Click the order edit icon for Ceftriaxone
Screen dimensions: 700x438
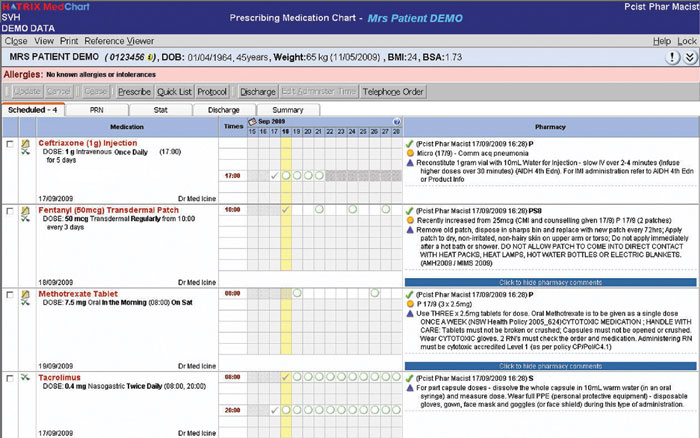coord(25,145)
